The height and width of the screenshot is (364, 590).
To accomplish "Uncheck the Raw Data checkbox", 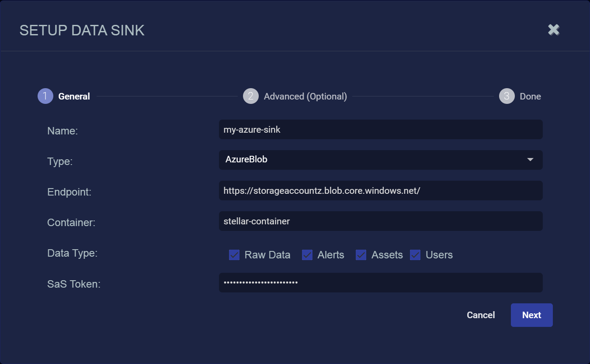I will (234, 255).
